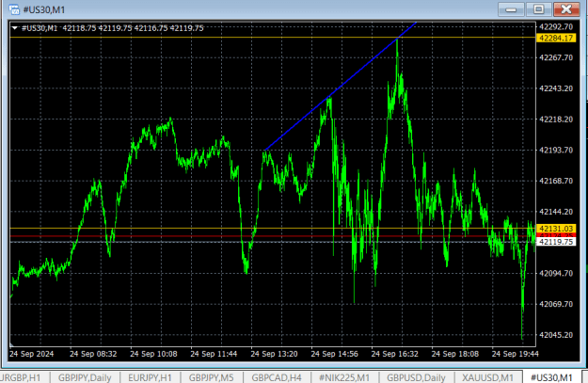Image resolution: width=588 pixels, height=383 pixels.
Task: Click the 42069.70 price scale value
Action: [x=556, y=304]
